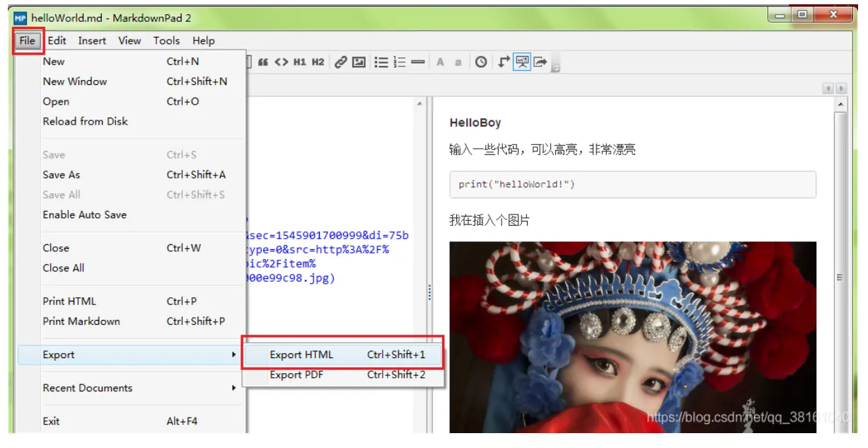Select Open in the File menu
Screen dimensions: 868x448
132,101
